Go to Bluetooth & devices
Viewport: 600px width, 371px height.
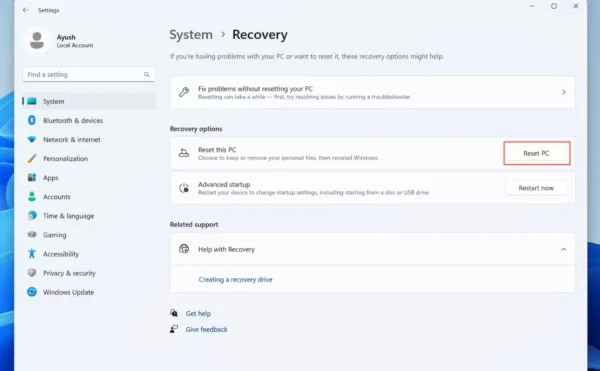pyautogui.click(x=89, y=120)
